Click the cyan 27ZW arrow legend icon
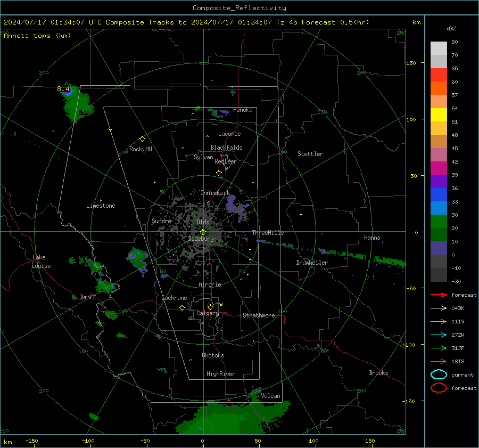The image size is (479, 448). click(439, 335)
